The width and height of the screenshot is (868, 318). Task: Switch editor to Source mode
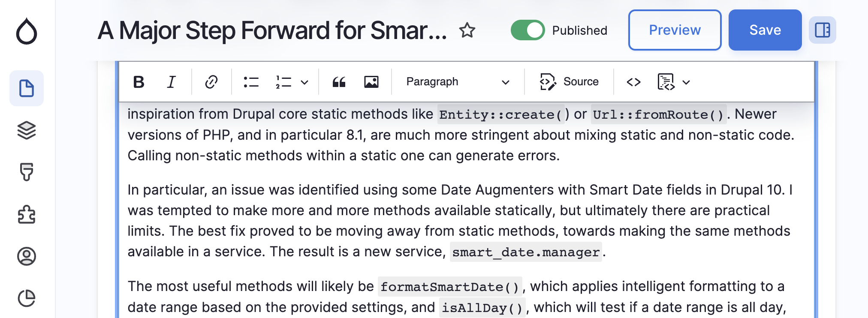point(569,82)
